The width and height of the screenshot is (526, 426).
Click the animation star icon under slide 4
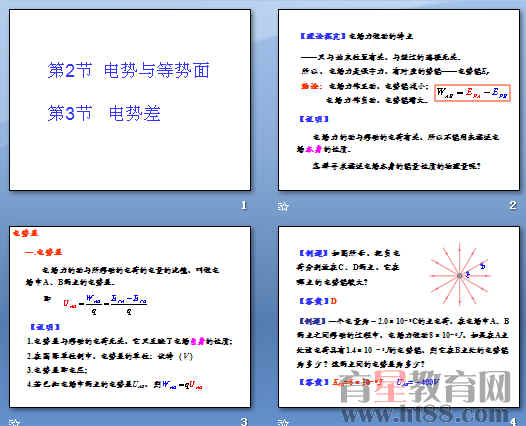[283, 421]
